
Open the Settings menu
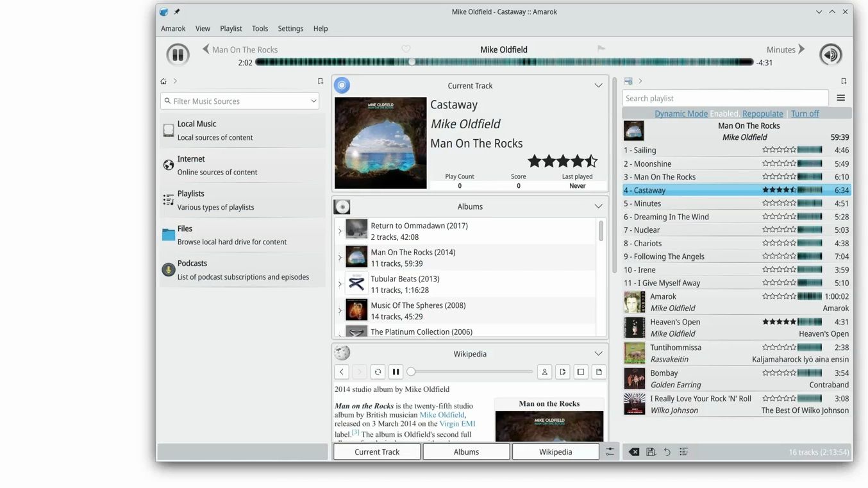pos(290,28)
